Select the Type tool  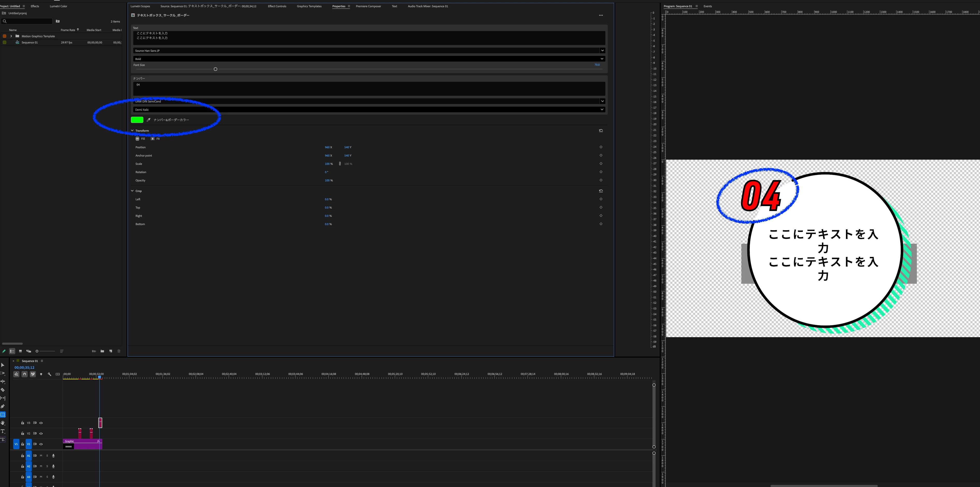(3, 431)
